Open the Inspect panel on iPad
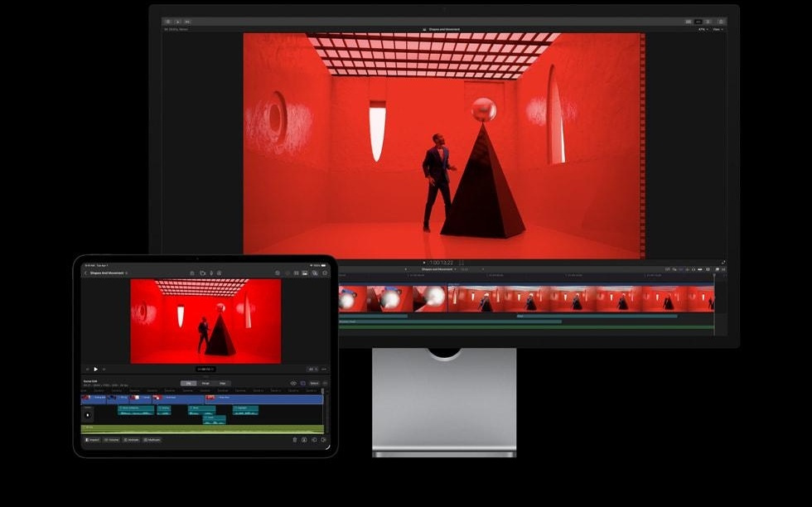The width and height of the screenshot is (812, 507). [x=91, y=440]
